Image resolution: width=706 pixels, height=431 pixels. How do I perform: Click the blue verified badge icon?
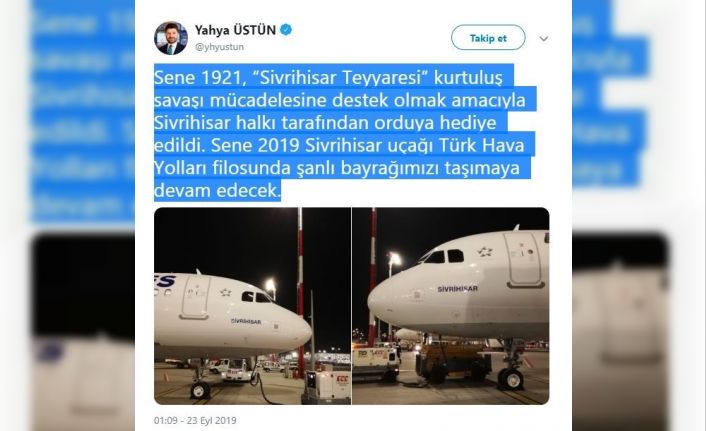click(x=286, y=30)
